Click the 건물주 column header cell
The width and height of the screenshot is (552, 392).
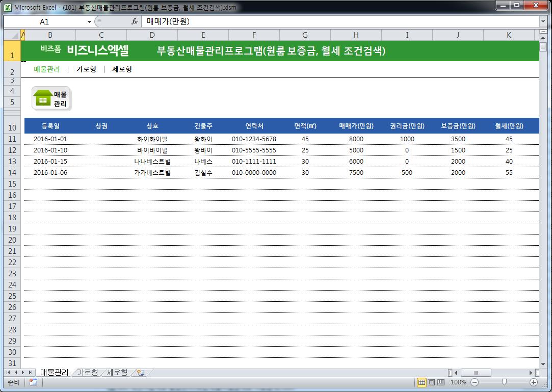click(203, 126)
